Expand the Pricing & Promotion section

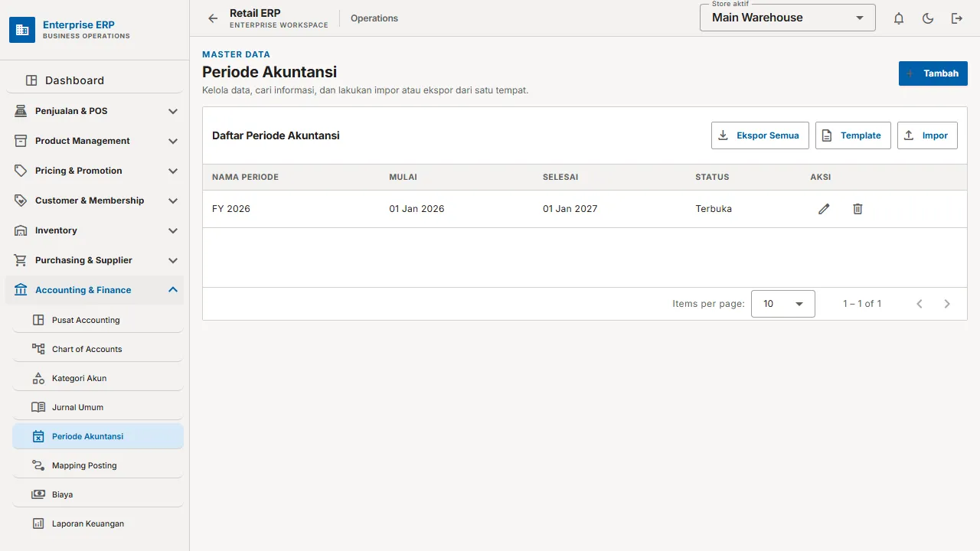click(x=95, y=171)
